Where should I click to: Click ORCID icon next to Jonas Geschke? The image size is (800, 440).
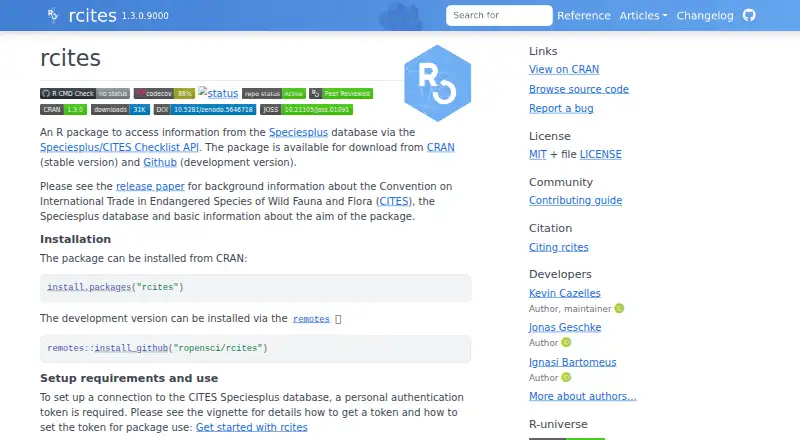[566, 343]
